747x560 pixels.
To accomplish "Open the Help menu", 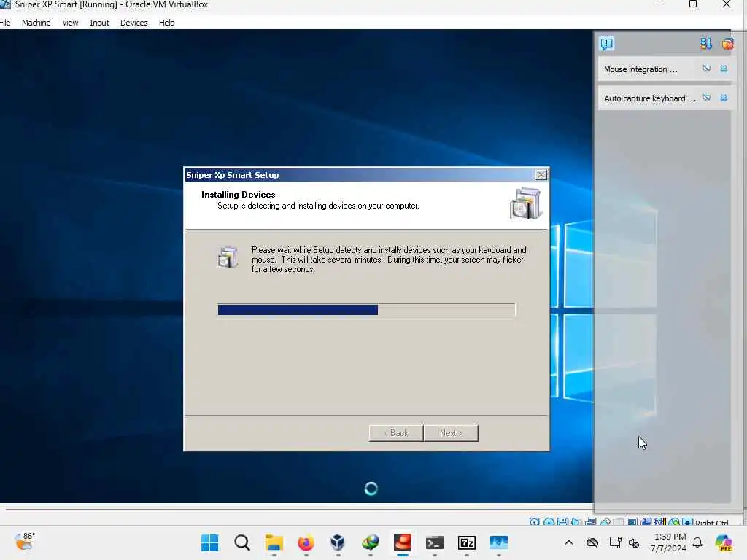I will click(167, 23).
